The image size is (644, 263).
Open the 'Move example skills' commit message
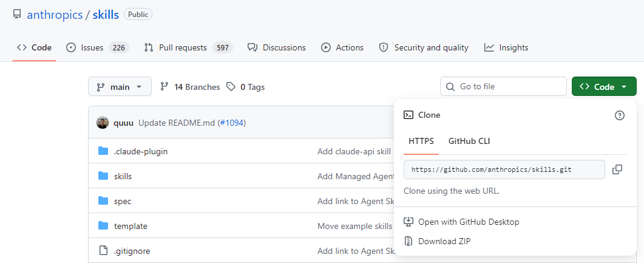[355, 226]
